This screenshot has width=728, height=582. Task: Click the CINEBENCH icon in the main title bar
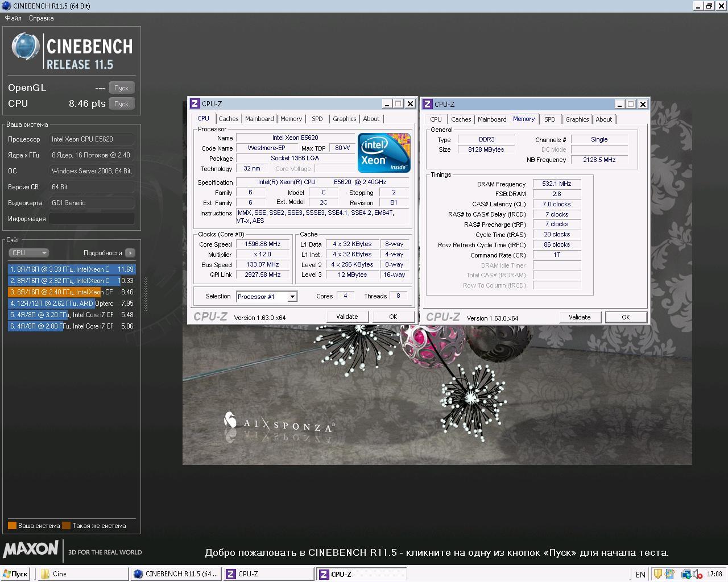coord(6,6)
